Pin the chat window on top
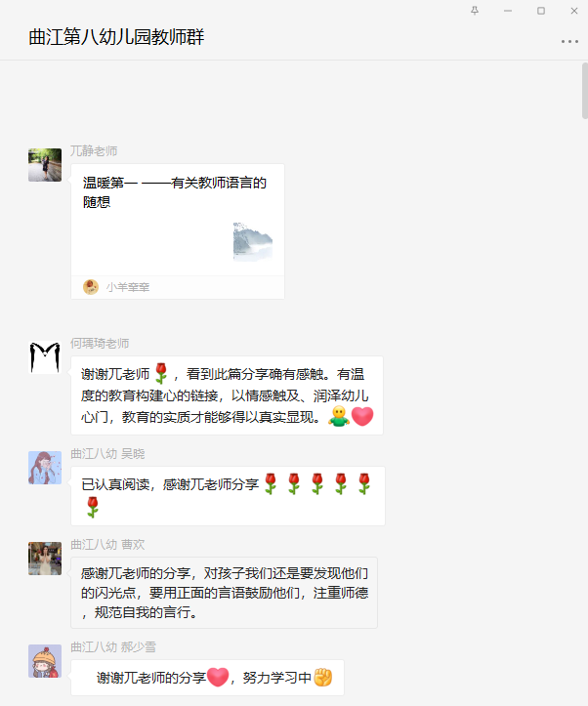 coord(475,11)
